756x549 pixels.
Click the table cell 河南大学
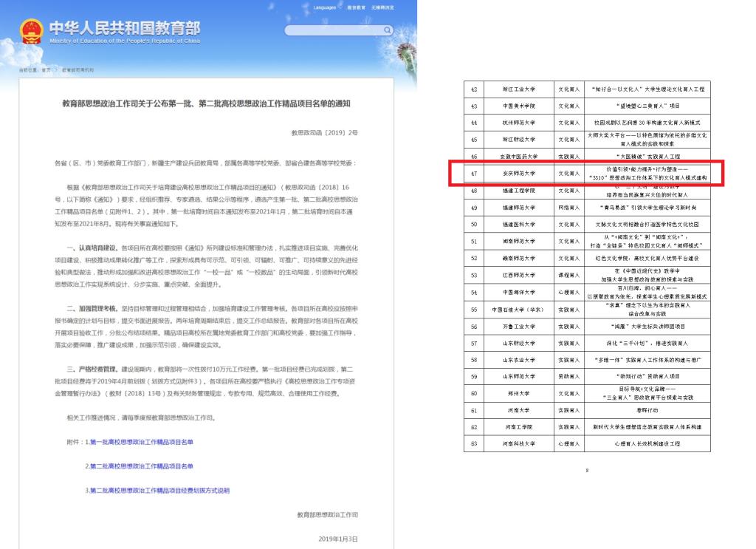click(519, 411)
